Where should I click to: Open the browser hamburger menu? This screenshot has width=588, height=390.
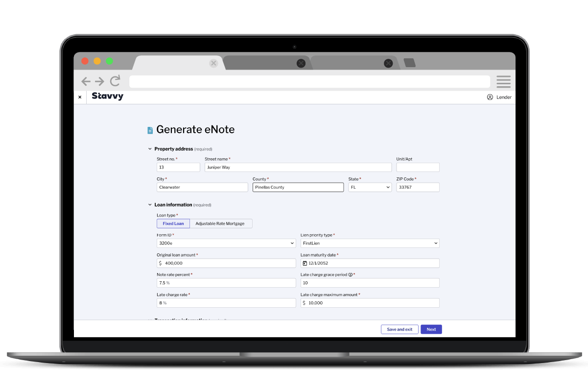click(503, 81)
